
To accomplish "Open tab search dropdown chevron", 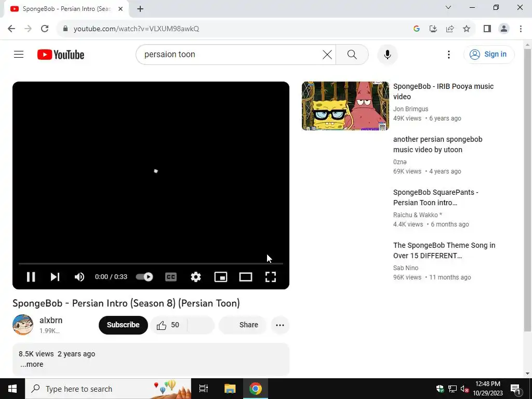I will (x=448, y=7).
